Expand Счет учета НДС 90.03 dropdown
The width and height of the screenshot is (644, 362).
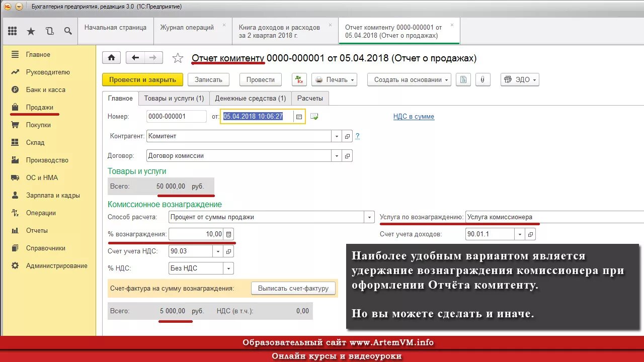218,251
